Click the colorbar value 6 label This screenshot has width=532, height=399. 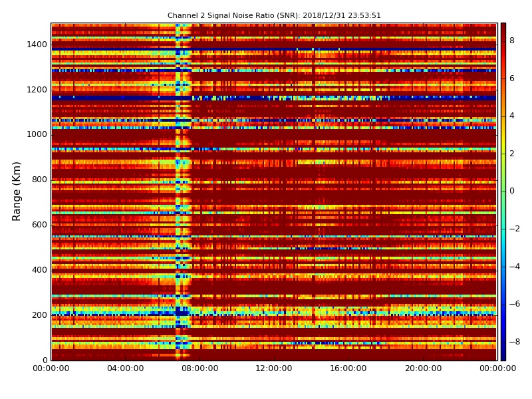pyautogui.click(x=512, y=78)
